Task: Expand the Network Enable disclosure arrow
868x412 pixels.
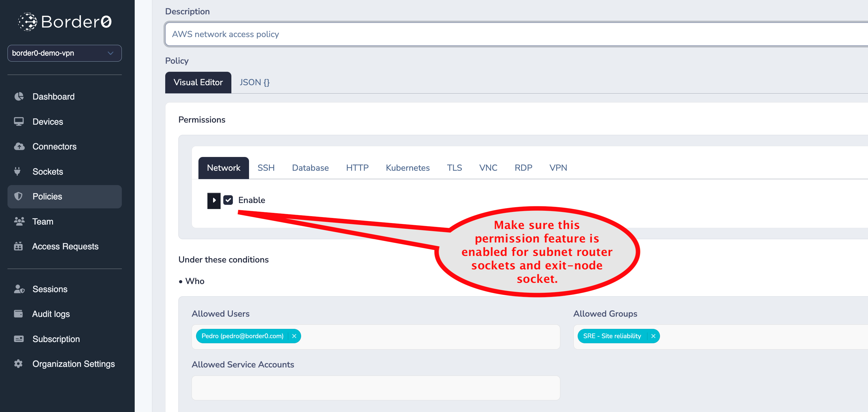Action: [214, 201]
